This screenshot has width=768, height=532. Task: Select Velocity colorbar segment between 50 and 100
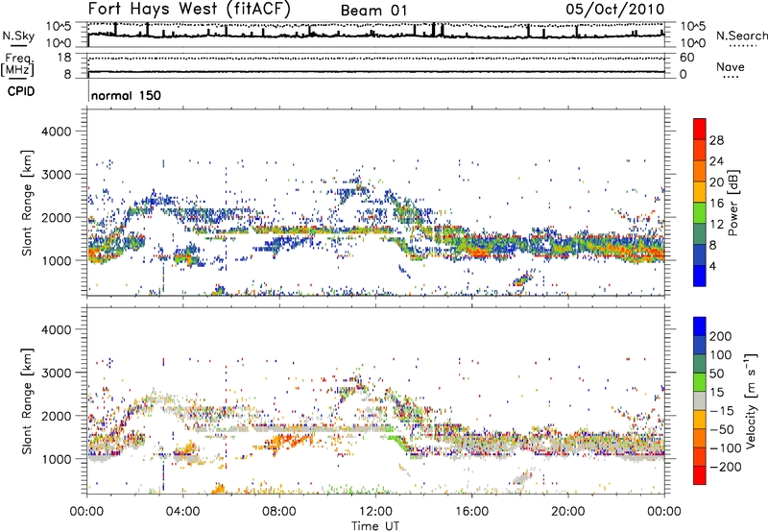point(700,364)
